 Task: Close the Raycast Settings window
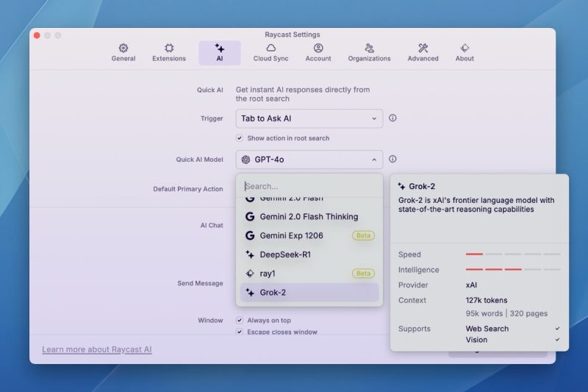pos(37,35)
